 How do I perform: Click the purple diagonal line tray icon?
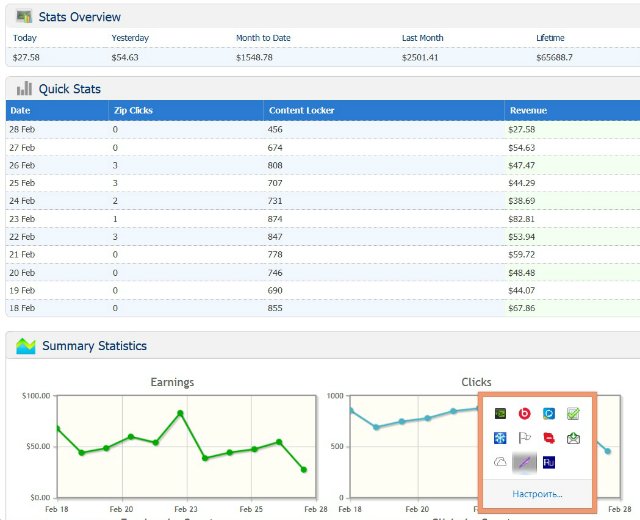click(x=524, y=462)
